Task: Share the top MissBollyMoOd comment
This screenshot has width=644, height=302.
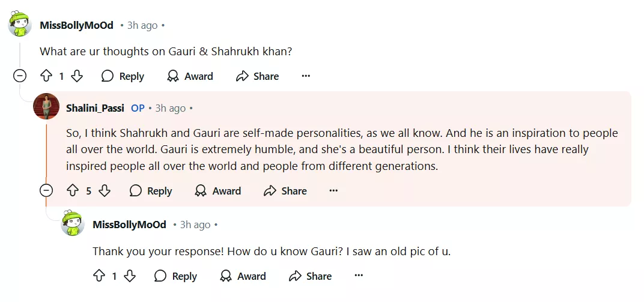Action: (258, 76)
